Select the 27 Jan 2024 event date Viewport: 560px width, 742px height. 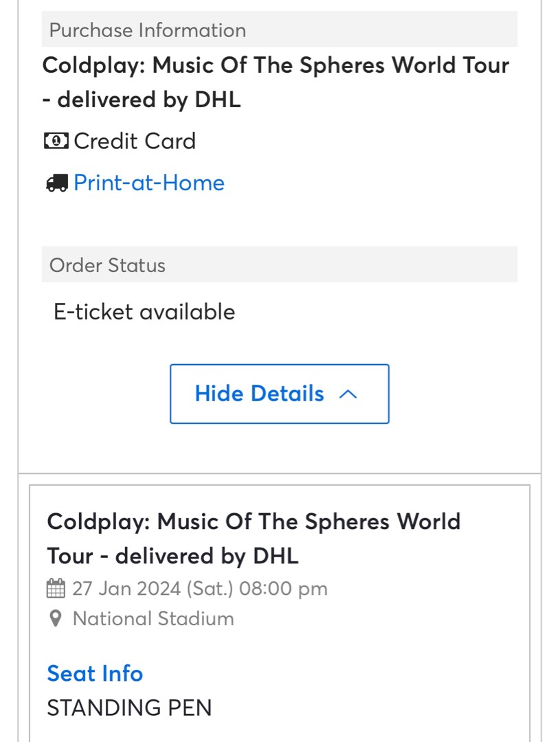pos(199,589)
